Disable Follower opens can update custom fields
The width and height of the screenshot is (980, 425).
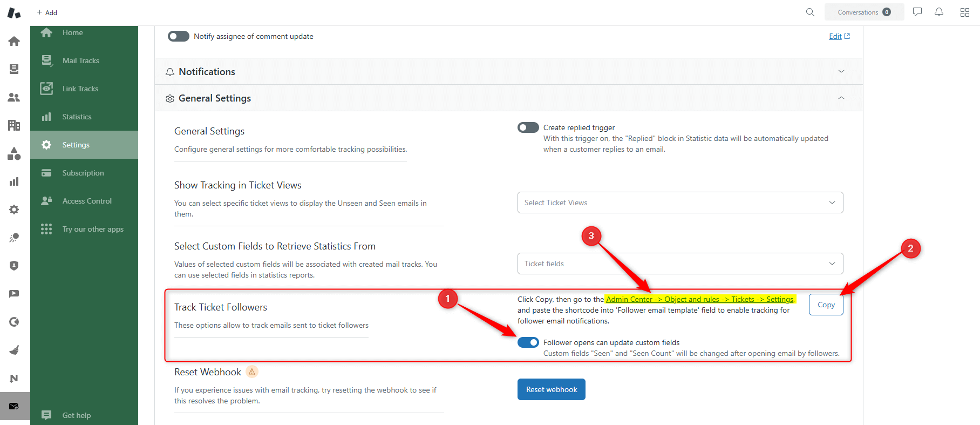click(528, 342)
